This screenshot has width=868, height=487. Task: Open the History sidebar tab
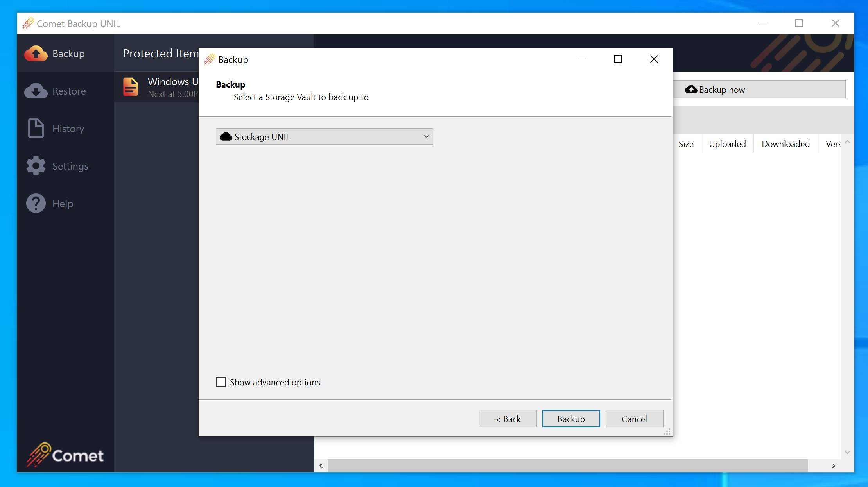click(68, 129)
